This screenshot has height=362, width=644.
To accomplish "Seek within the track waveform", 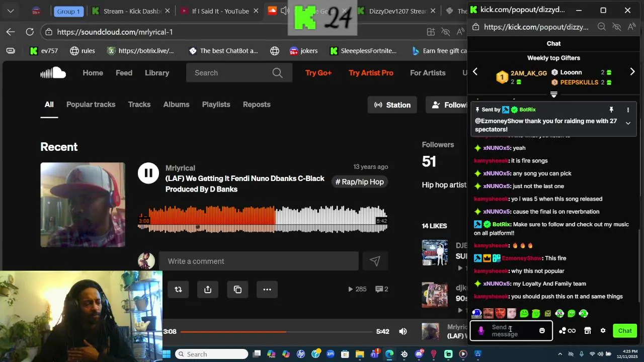I will 263,219.
